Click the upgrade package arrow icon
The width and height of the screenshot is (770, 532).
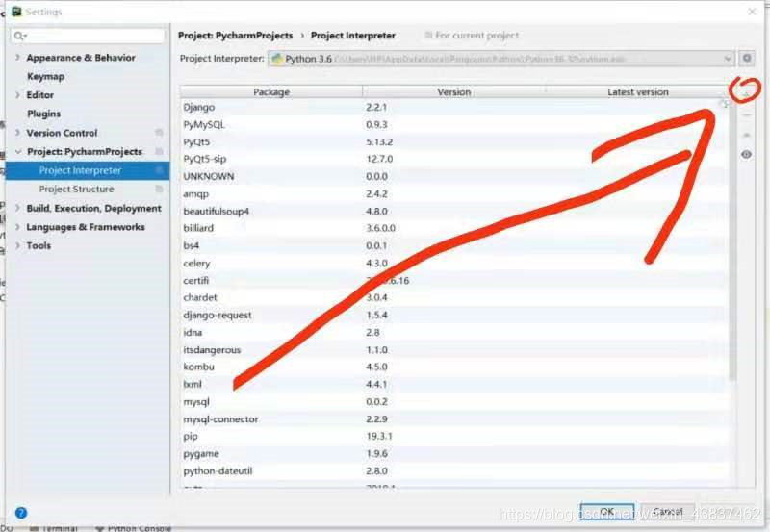point(747,135)
